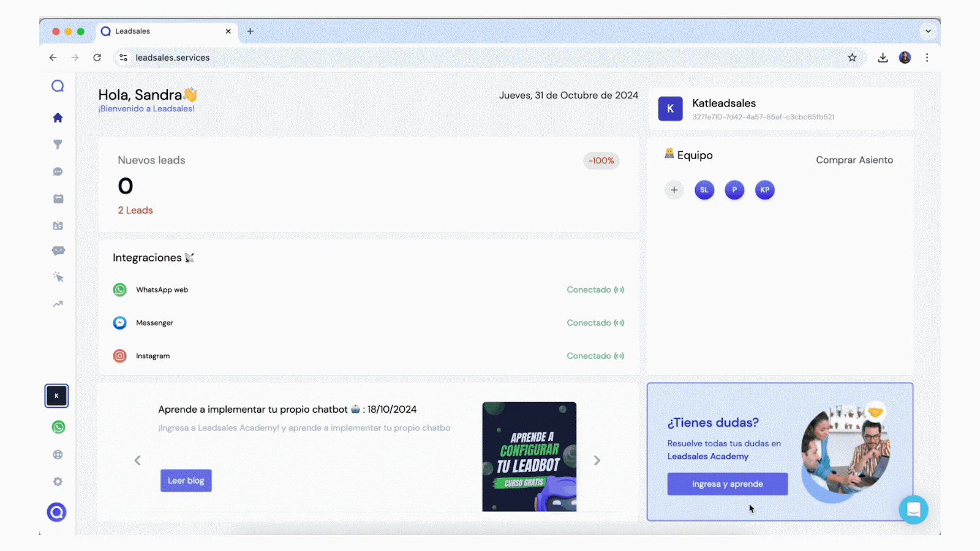Open settings gear icon in sidebar
This screenshot has width=980, height=551.
(x=58, y=482)
